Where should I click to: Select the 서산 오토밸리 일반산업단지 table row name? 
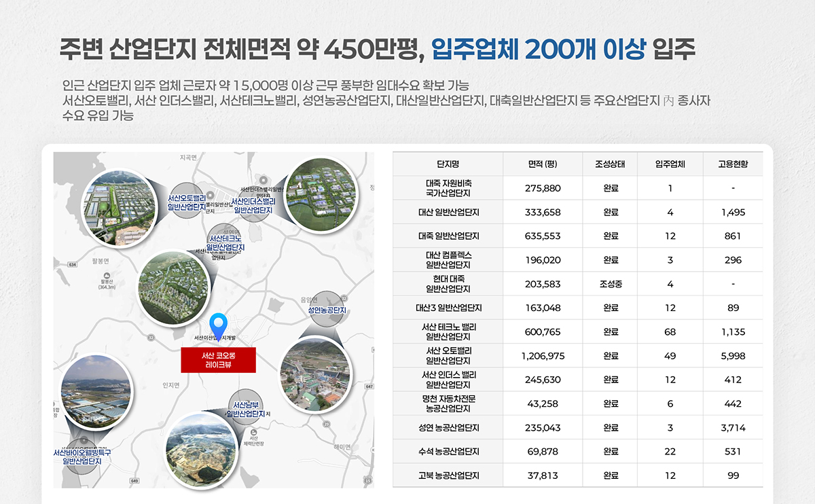coord(448,356)
